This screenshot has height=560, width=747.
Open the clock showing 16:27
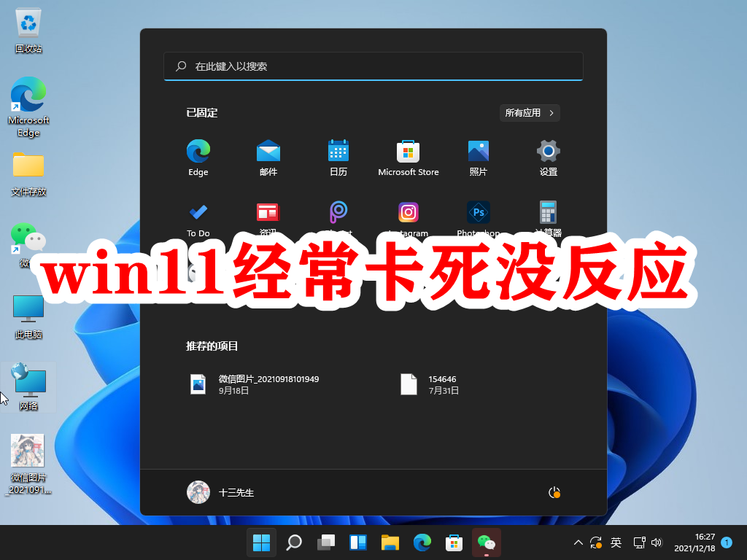pos(694,542)
